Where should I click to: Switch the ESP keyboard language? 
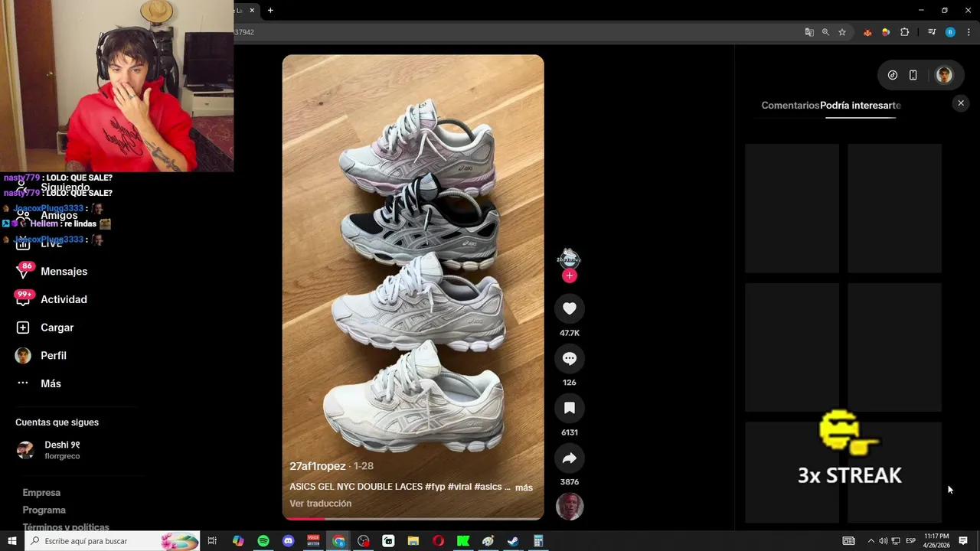tap(911, 541)
